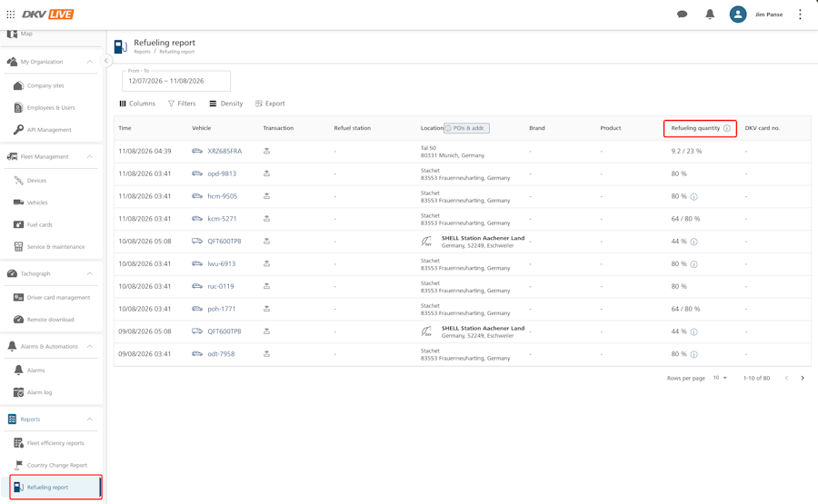This screenshot has width=818, height=504.
Task: Click the DKV station icon in 10/08/2026 05:08 row
Action: point(426,242)
